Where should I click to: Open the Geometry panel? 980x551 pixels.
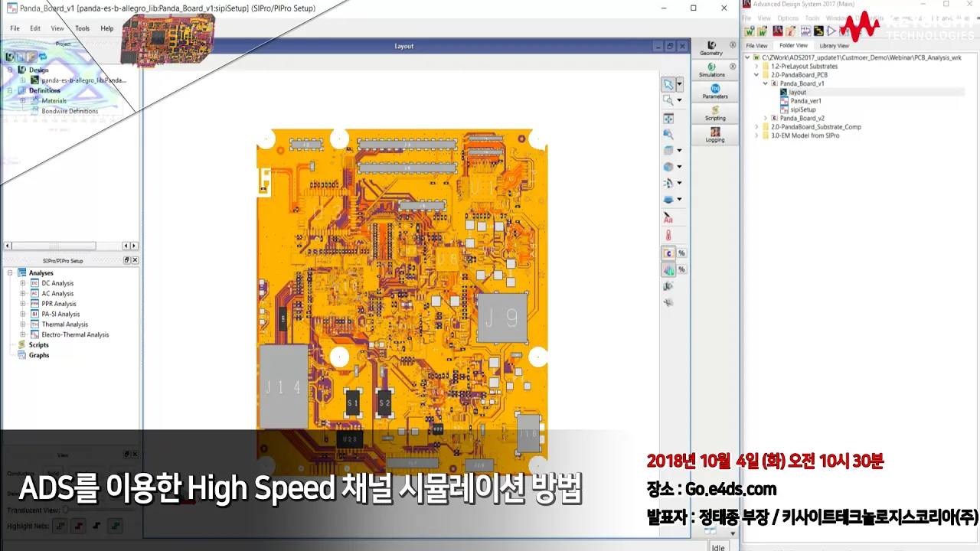tap(711, 48)
